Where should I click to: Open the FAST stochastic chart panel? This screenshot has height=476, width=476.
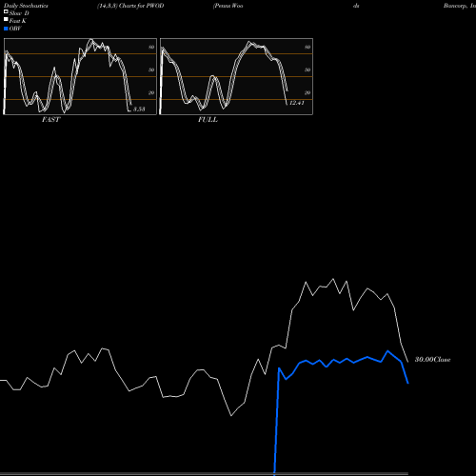click(x=80, y=76)
